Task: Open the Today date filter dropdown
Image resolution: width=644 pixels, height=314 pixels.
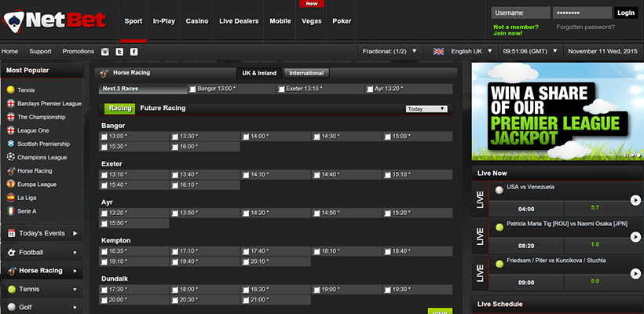Action: [x=426, y=109]
